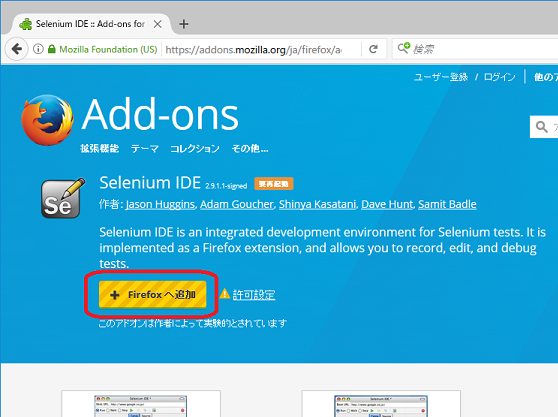Image resolution: width=558 pixels, height=417 pixels.
Task: Open author link Shinya Kasatani
Action: [x=317, y=204]
